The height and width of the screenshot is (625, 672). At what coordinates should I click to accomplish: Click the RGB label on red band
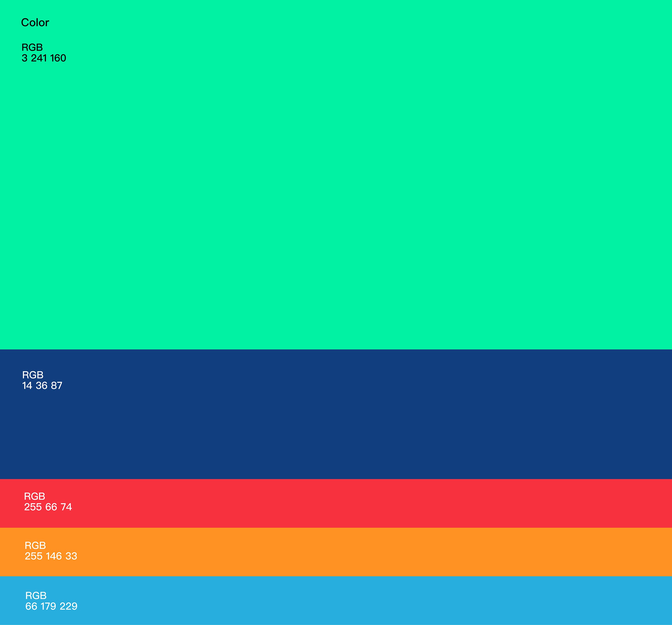pos(35,496)
